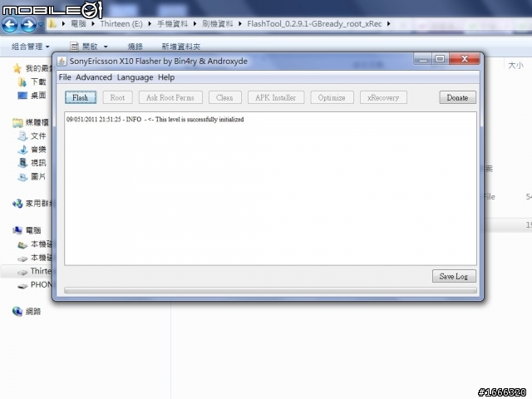This screenshot has height=399, width=532.
Task: Maximize the SonyEricsson X10 Flasher window
Action: point(440,59)
